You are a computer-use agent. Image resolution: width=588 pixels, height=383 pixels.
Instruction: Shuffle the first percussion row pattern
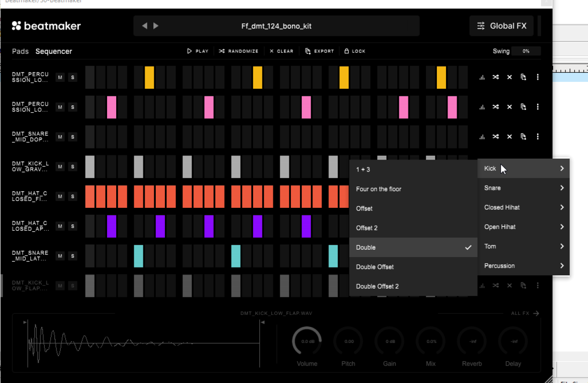(496, 77)
